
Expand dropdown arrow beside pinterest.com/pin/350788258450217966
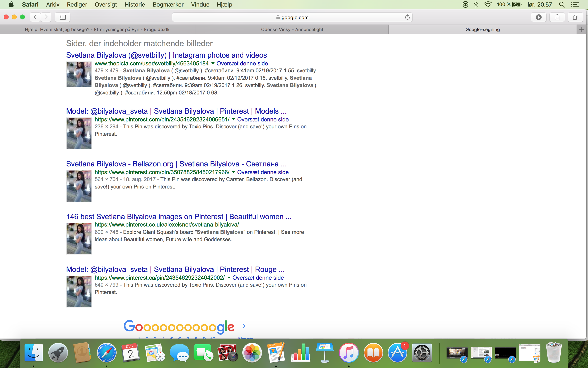point(234,172)
